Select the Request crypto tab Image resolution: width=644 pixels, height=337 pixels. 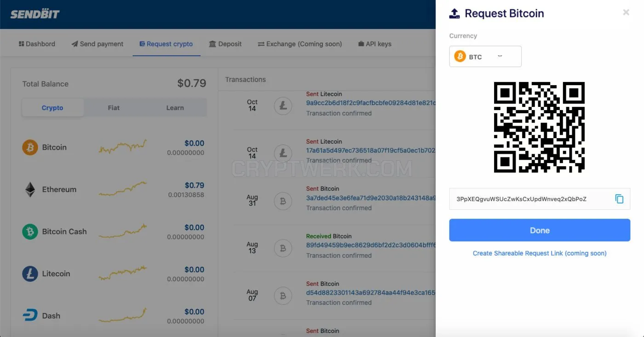point(167,44)
